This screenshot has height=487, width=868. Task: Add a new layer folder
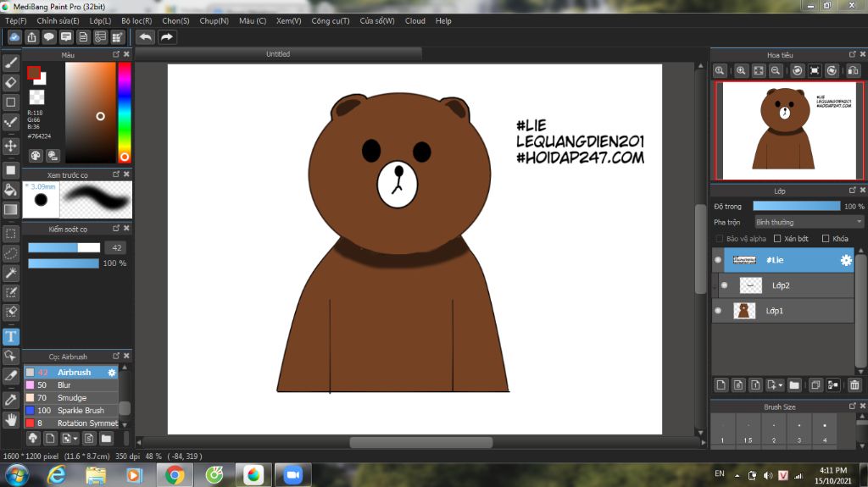pyautogui.click(x=794, y=385)
